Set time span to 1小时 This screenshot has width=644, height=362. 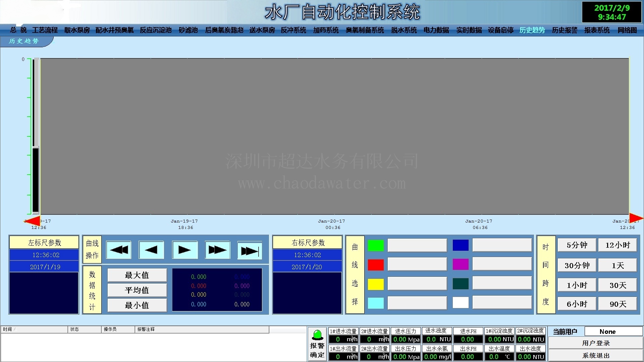tap(577, 285)
